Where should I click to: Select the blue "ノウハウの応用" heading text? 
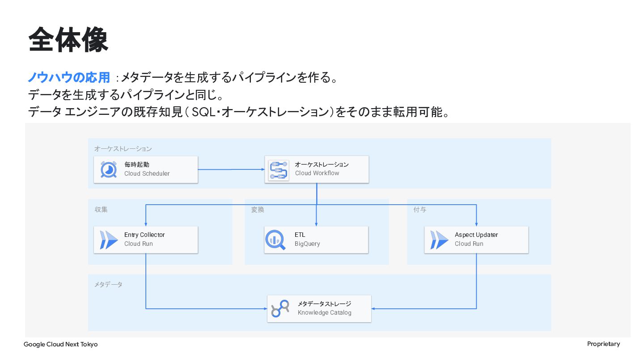(x=69, y=77)
